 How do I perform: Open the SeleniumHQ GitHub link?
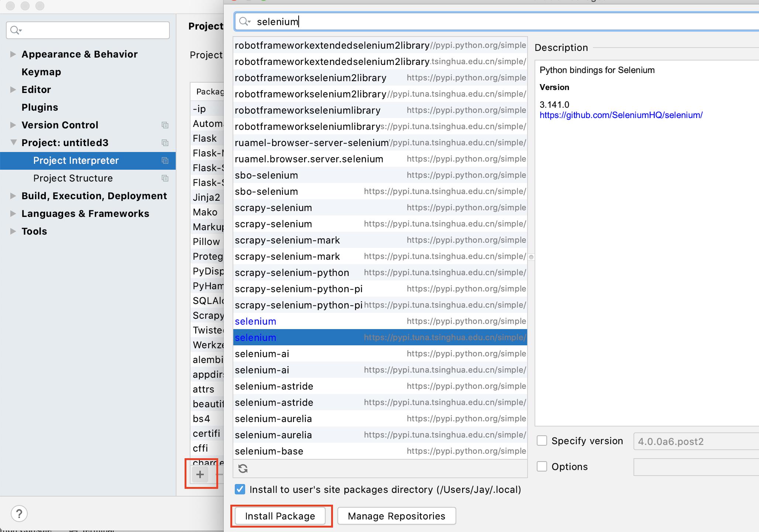coord(621,115)
